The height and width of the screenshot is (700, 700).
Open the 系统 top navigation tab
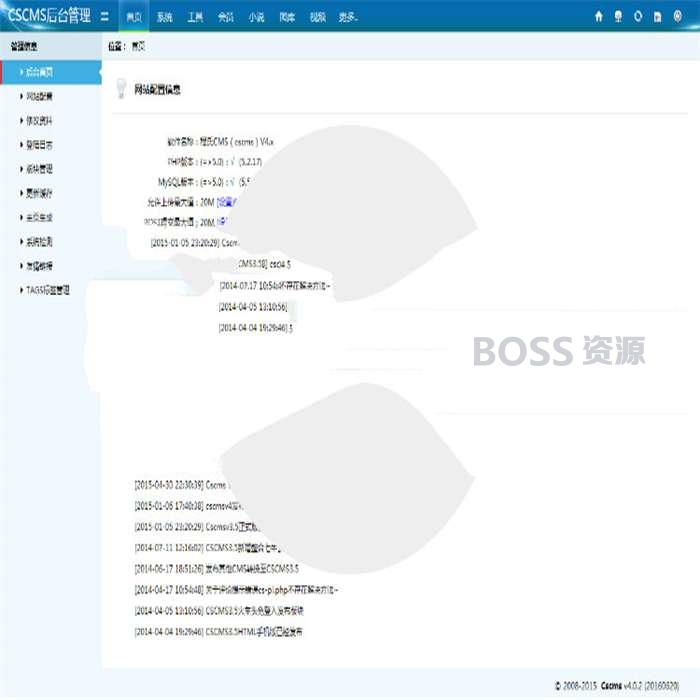[164, 17]
